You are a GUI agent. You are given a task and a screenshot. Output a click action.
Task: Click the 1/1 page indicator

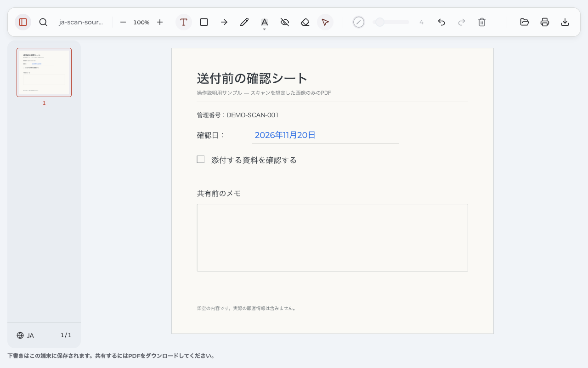[x=66, y=335]
